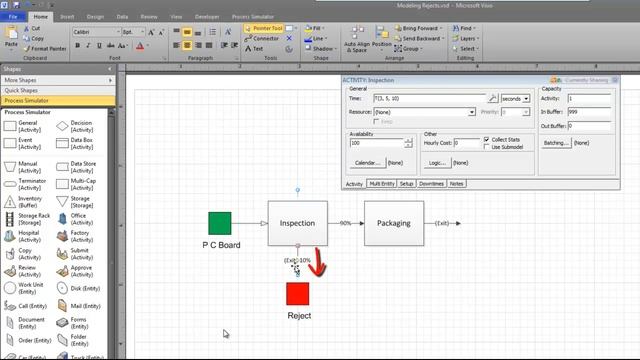Select the Quick Shapes stencil
The image size is (640, 360).
tap(58, 90)
